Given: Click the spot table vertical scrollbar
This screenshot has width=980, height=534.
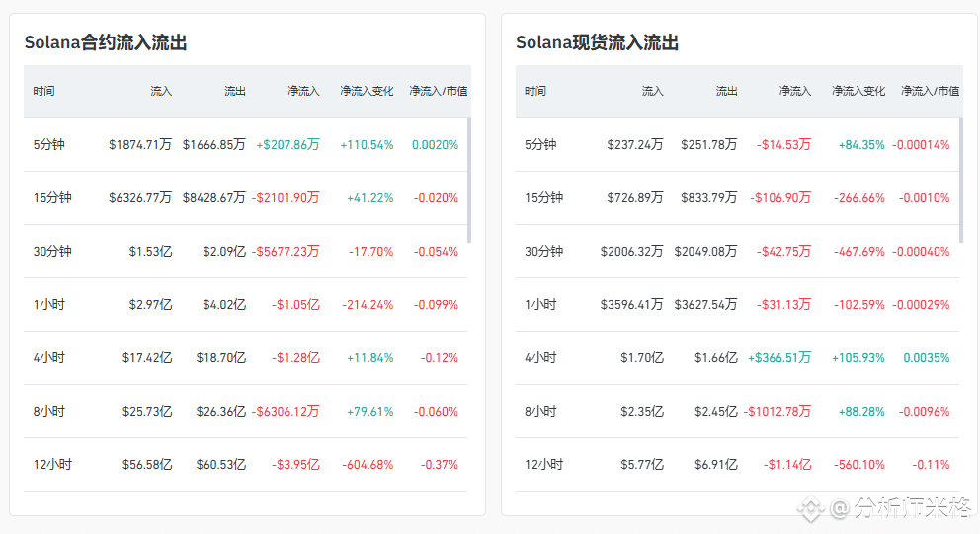Looking at the screenshot, I should tap(960, 181).
